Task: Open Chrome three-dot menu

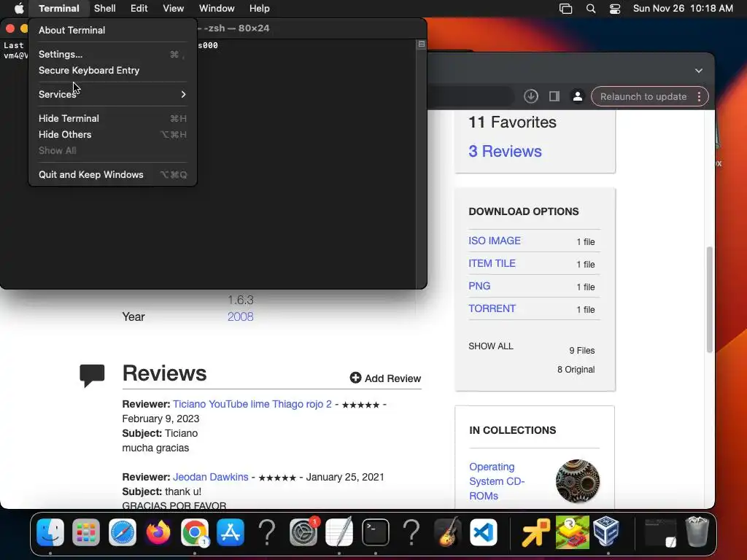Action: (699, 97)
